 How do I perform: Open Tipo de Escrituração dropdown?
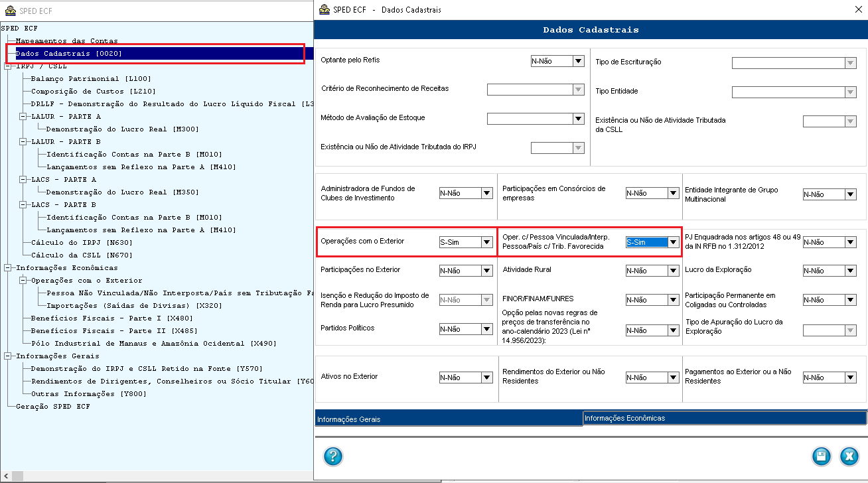pyautogui.click(x=851, y=63)
